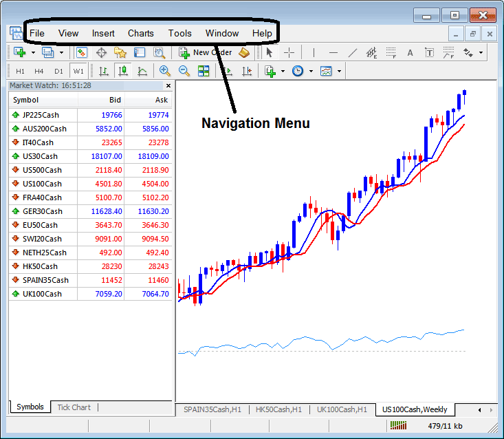Image resolution: width=504 pixels, height=439 pixels.
Task: Switch to Candlesticks display mode
Action: tap(123, 71)
